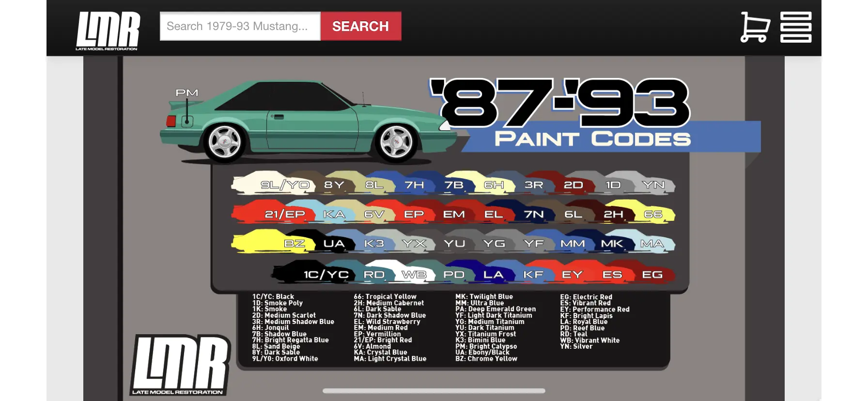The image size is (868, 401).
Task: Click the 'PM: Bright Calypso' legend entry
Action: point(486,346)
